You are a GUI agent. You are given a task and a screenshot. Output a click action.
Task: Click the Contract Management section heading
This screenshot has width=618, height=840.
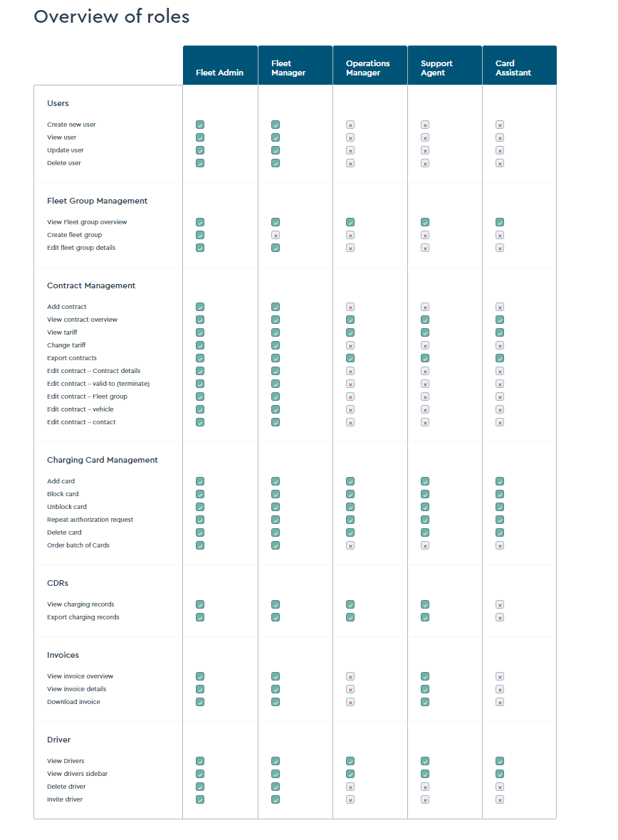91,285
